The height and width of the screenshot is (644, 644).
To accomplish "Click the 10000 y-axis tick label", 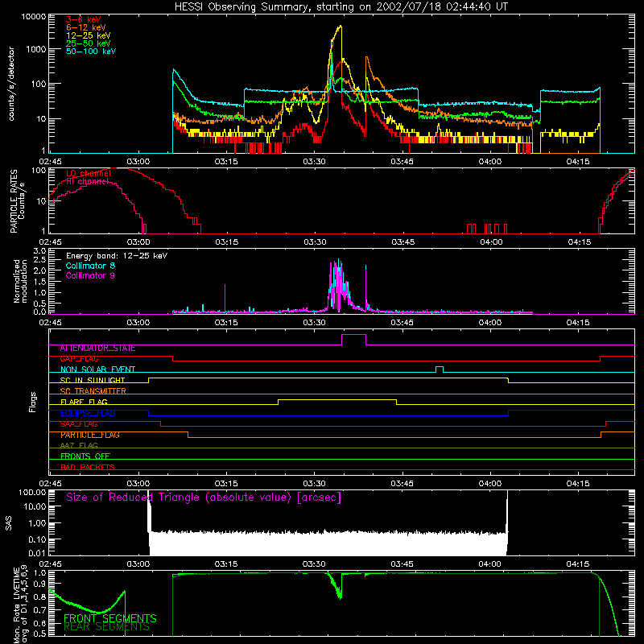I will [x=34, y=17].
